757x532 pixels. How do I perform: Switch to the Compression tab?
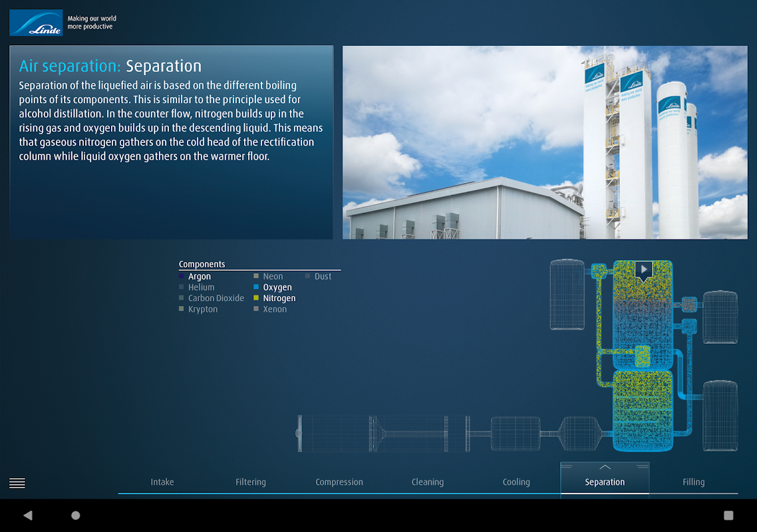[339, 482]
